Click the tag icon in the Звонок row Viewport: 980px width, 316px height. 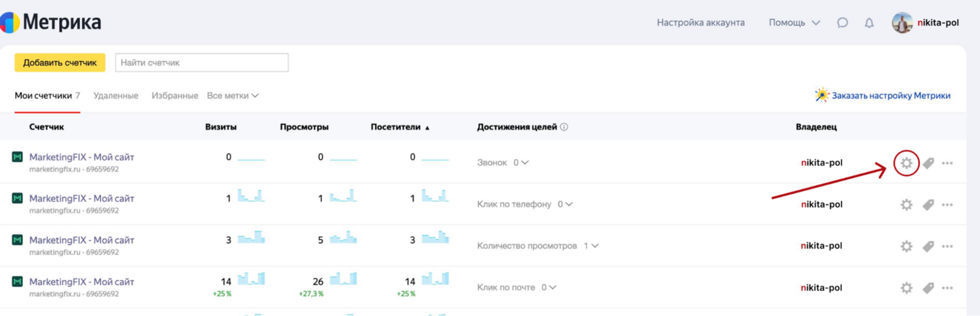pos(928,163)
